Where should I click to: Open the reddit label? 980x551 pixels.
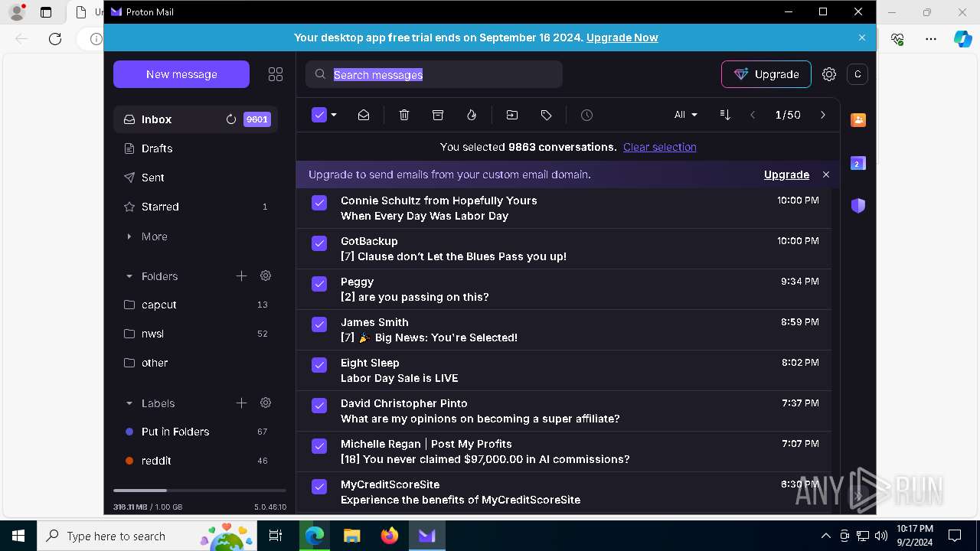pos(195,461)
